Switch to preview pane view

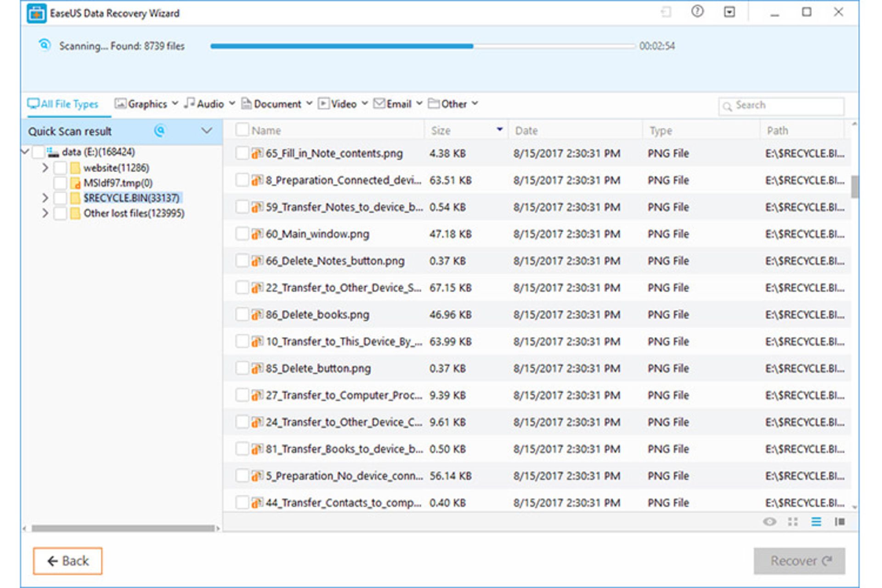point(840,521)
